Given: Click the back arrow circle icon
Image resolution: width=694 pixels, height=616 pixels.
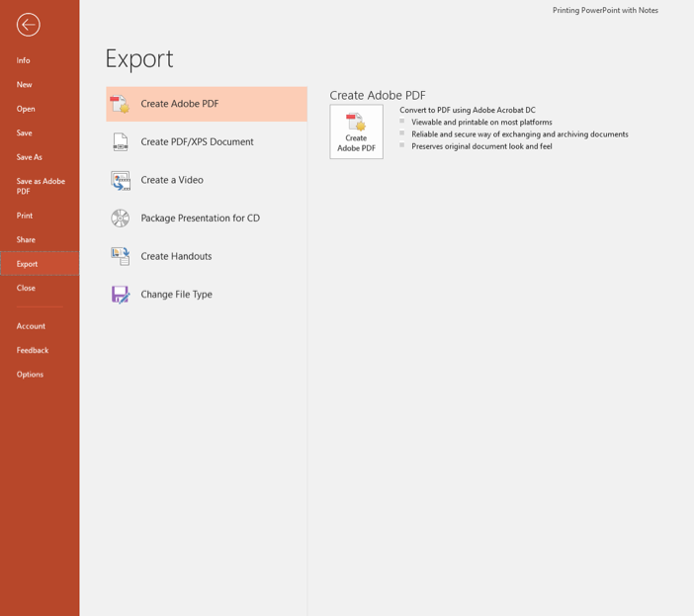Looking at the screenshot, I should pos(29,25).
